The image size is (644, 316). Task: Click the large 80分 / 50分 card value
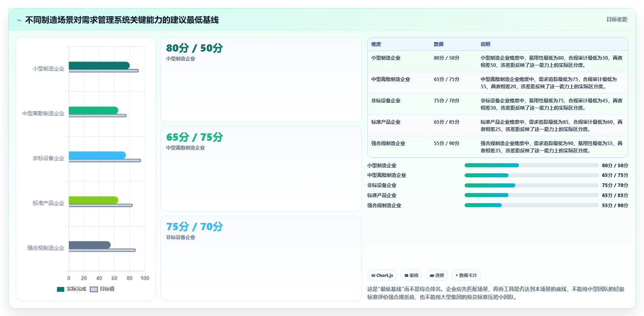coord(194,48)
